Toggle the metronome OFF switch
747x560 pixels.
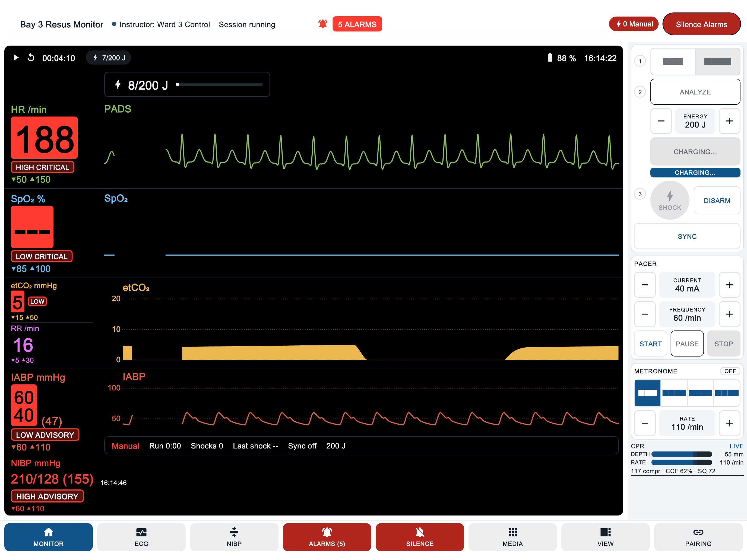click(730, 371)
